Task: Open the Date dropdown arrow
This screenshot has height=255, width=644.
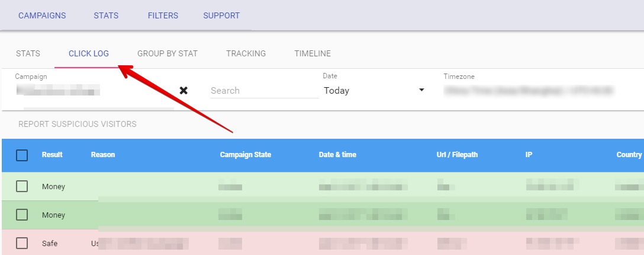Action: tap(421, 90)
